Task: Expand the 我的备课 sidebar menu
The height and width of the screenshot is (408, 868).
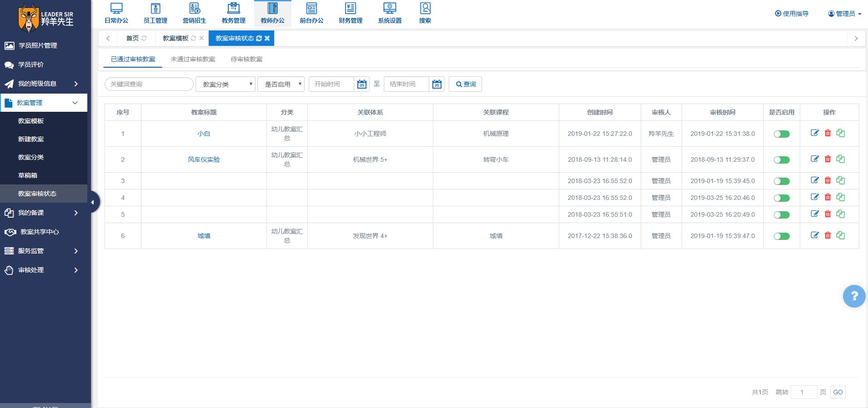Action: [x=44, y=213]
